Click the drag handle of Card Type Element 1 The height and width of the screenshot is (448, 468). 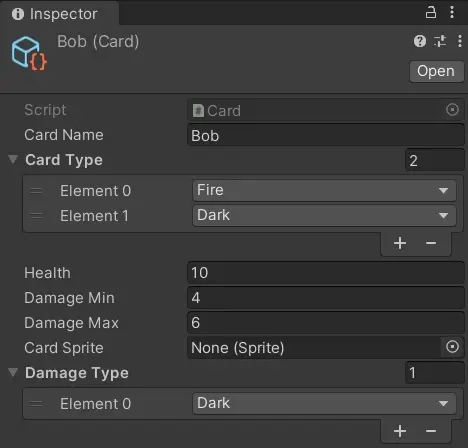[36, 216]
